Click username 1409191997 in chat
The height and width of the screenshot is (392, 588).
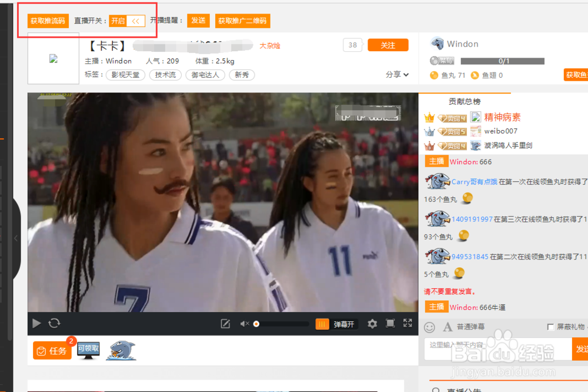[x=472, y=220]
